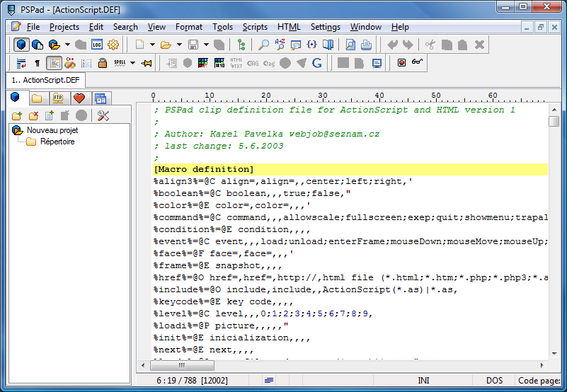567x392 pixels.
Task: Click the Google search G icon
Action: (316, 63)
